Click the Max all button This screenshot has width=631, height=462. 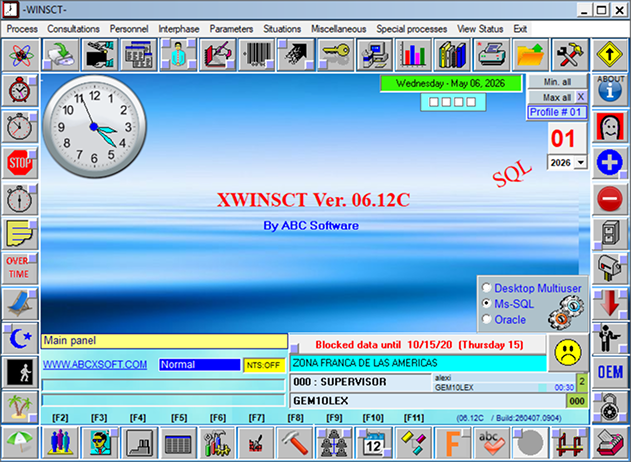(x=552, y=97)
